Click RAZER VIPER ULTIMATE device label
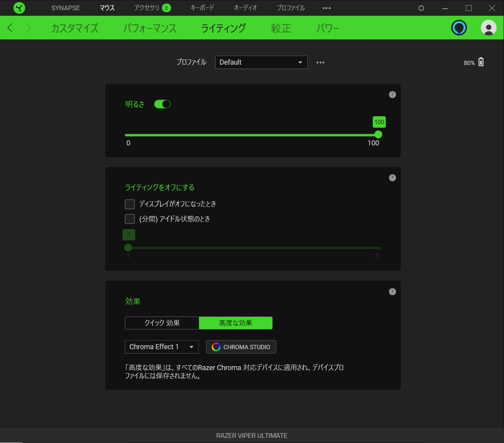Screen dimensions: 504x443 [252, 436]
